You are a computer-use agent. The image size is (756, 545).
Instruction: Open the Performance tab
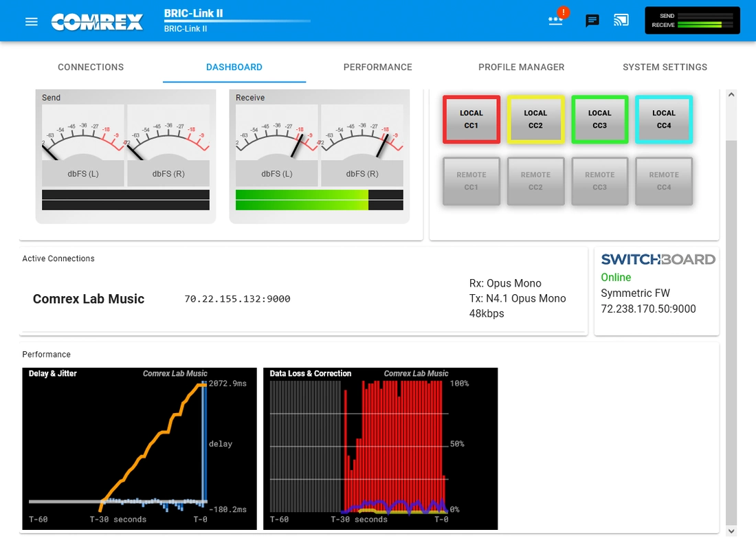click(378, 67)
